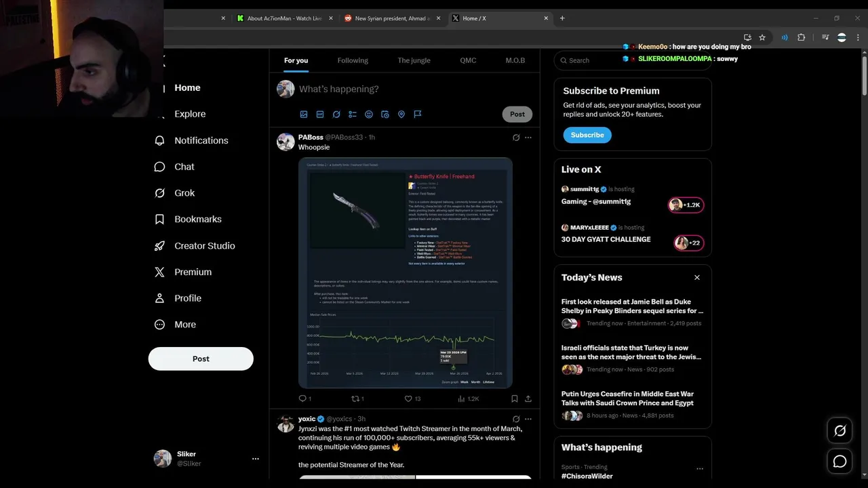Open the floating messages button
868x488 pixels.
coord(840,462)
